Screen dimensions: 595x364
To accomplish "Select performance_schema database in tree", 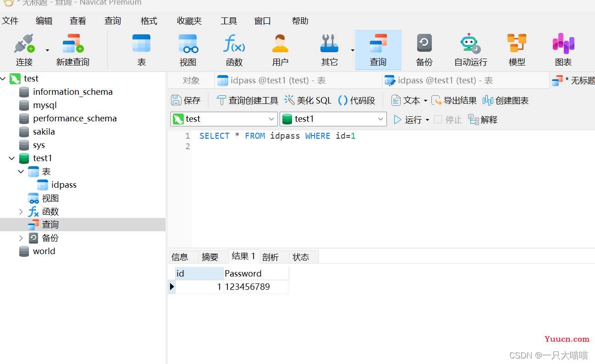I will click(x=75, y=119).
